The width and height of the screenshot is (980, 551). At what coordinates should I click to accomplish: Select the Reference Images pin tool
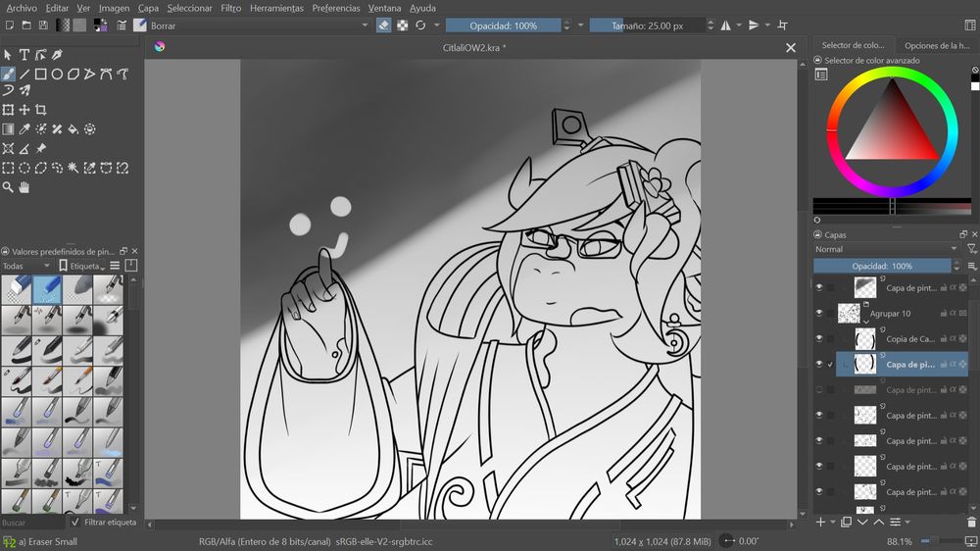click(x=40, y=149)
